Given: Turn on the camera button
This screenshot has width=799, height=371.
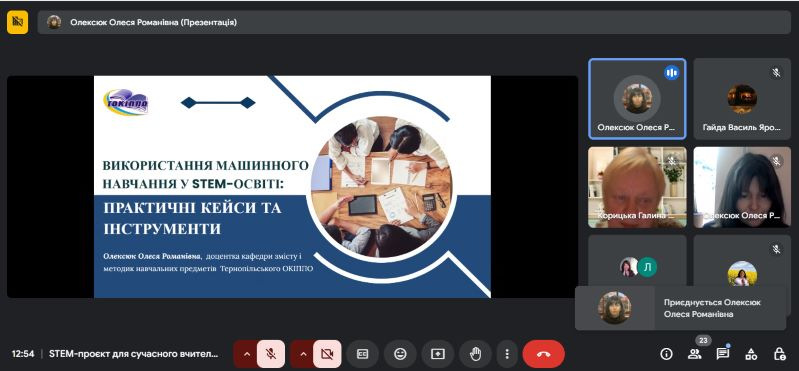Looking at the screenshot, I should [x=327, y=354].
